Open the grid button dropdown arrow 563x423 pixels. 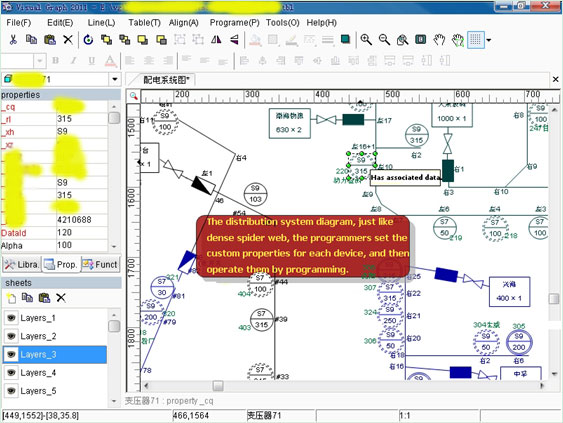coord(488,40)
